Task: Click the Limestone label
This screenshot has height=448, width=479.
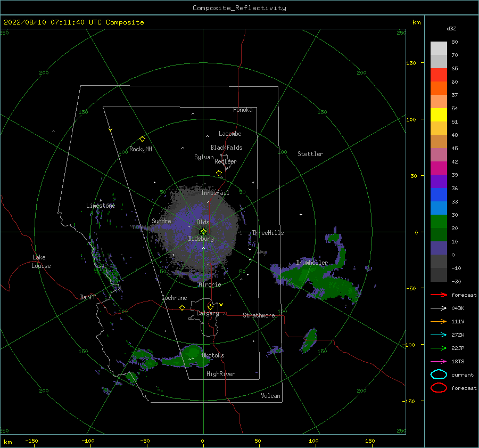Action: click(x=101, y=206)
